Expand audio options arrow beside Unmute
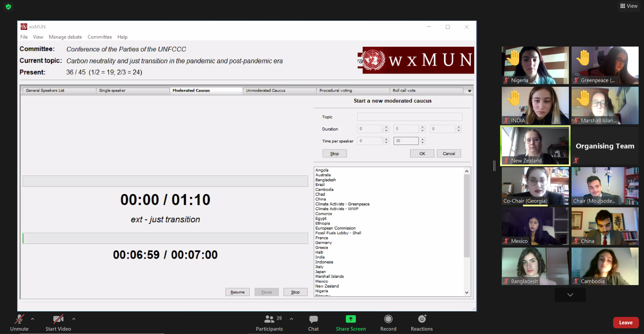Viewport: 644px width, 334px height. (x=33, y=319)
